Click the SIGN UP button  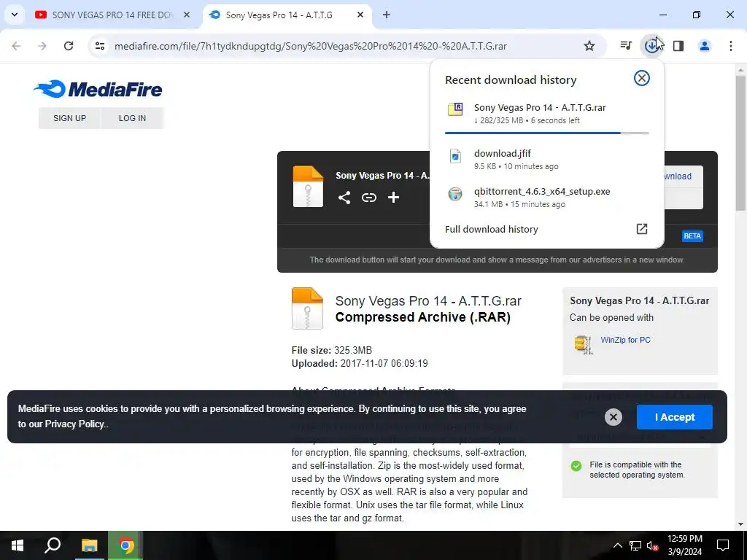69,118
